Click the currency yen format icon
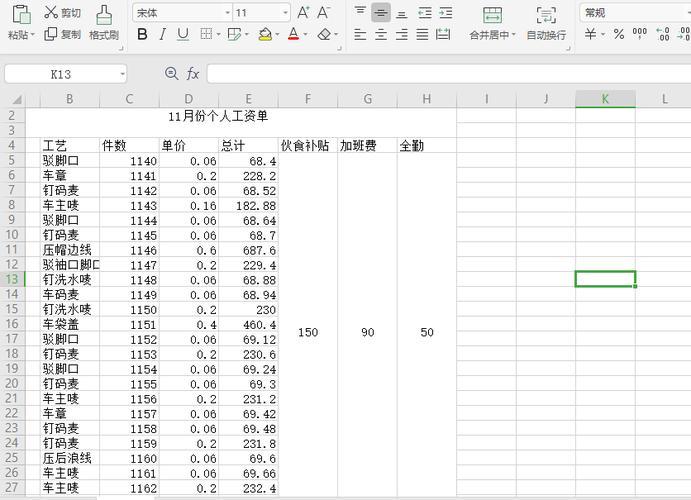Screen dimensions: 691x500 591,34
